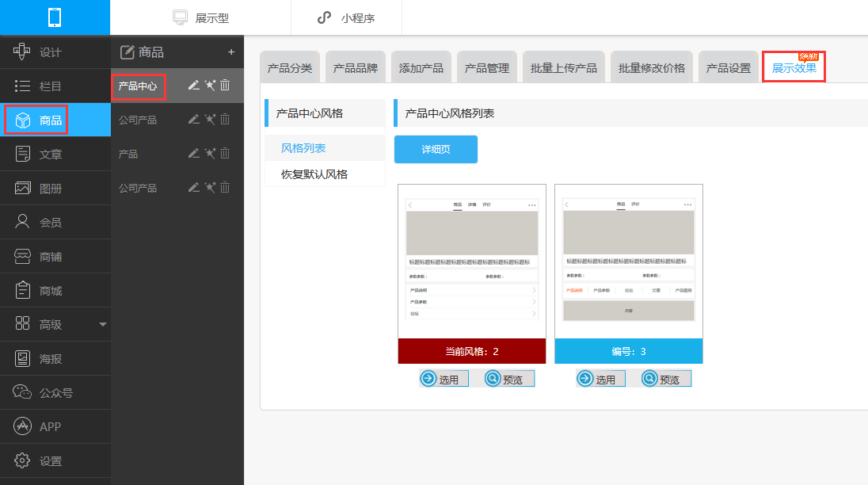
Task: Choose 恢复默认风格 option
Action: 314,174
